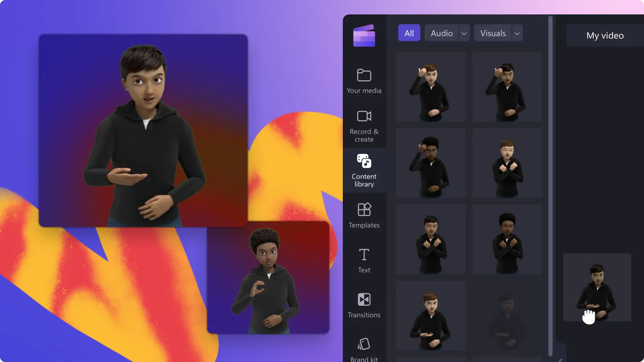Select the Record & create option
The width and height of the screenshot is (644, 362).
tap(364, 126)
